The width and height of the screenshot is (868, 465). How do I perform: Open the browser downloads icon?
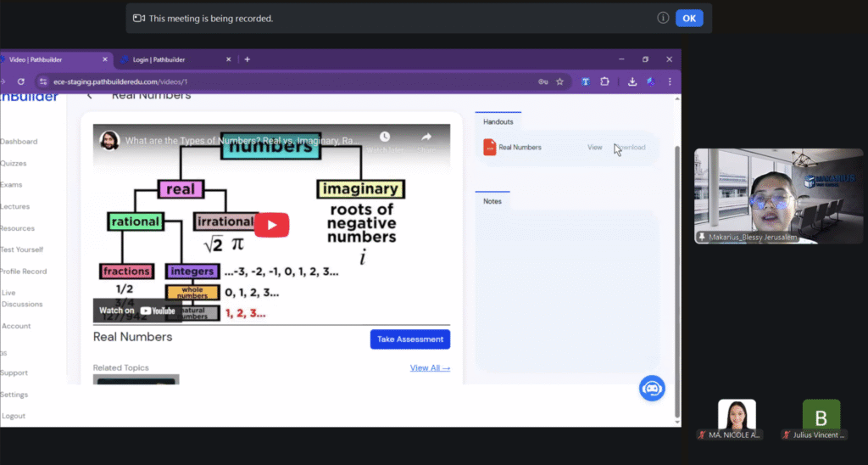(x=632, y=81)
